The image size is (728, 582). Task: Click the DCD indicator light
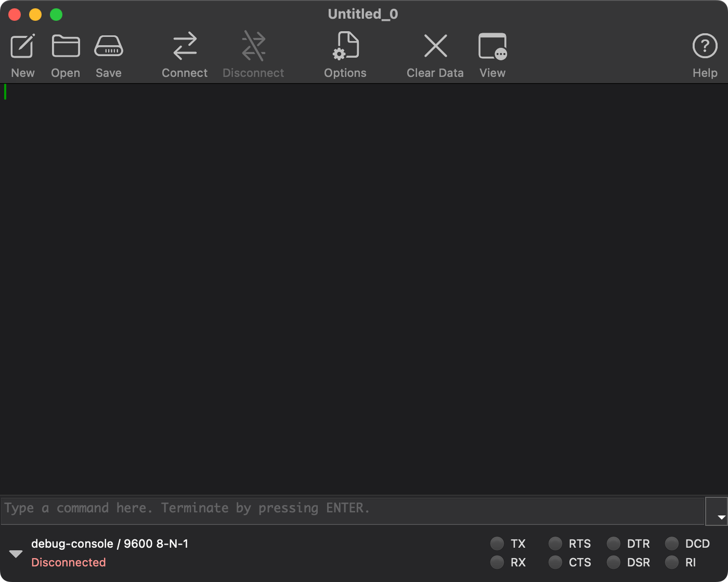[672, 544]
